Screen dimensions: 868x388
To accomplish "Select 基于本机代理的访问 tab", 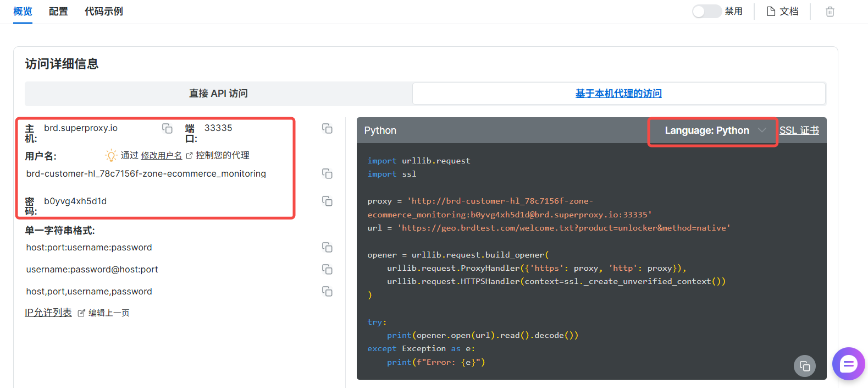I will pyautogui.click(x=619, y=94).
